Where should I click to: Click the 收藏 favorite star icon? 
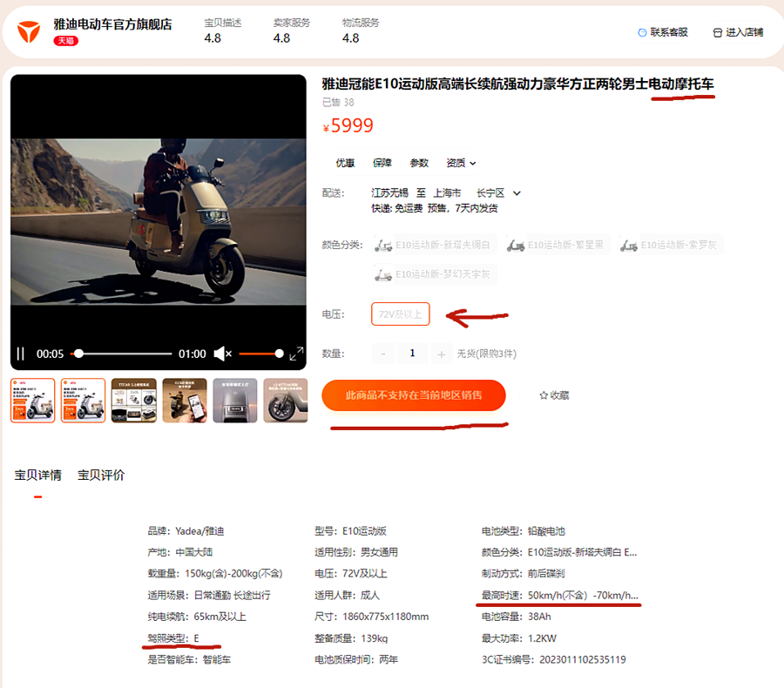[x=544, y=395]
